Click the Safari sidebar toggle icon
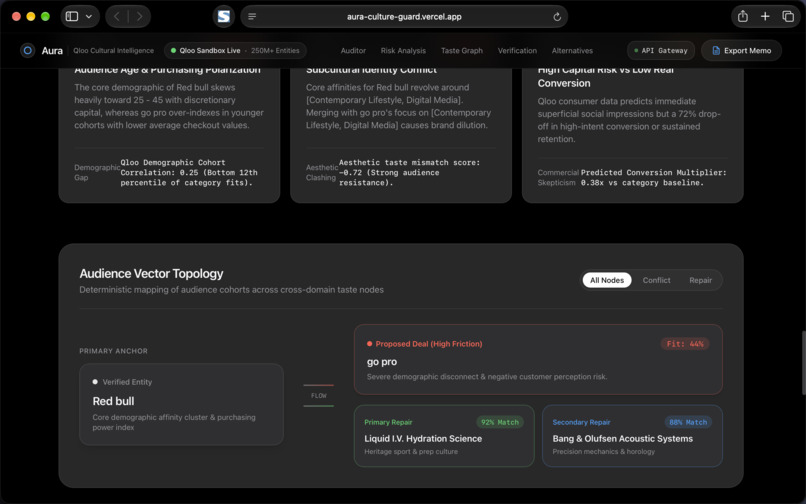 (x=72, y=16)
